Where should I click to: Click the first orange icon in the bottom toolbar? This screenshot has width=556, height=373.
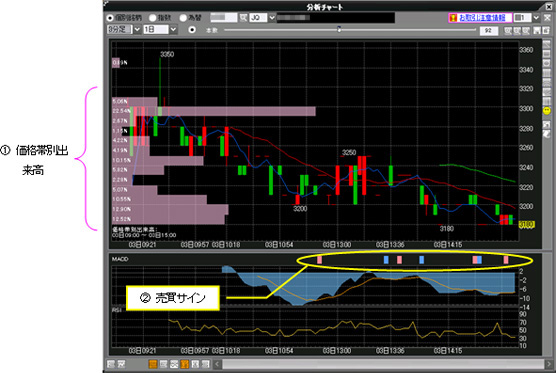click(x=153, y=364)
